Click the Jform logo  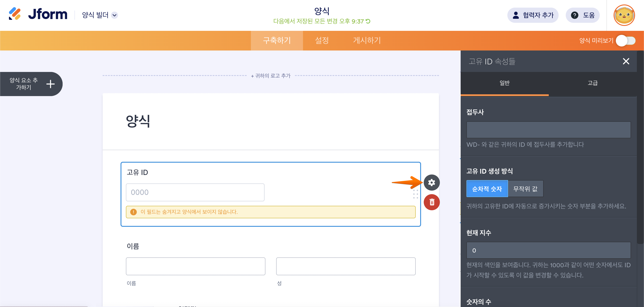coord(38,14)
